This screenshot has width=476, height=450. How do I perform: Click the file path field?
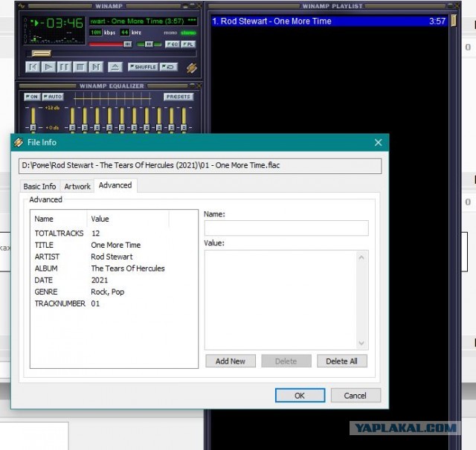coord(200,166)
